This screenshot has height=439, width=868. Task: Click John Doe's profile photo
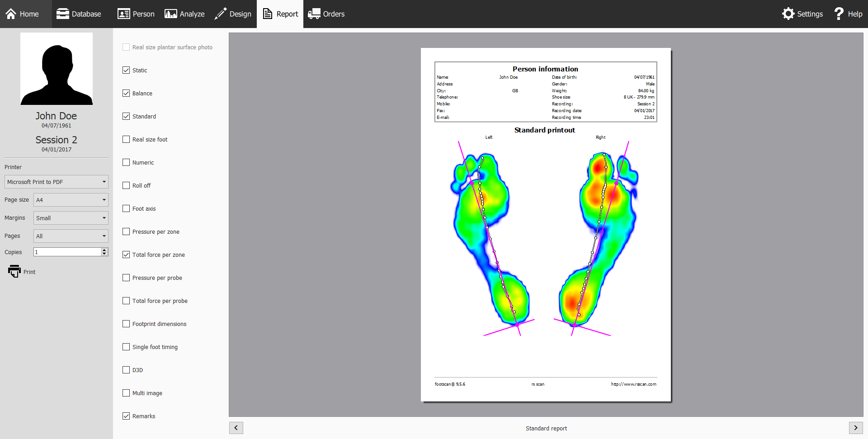(56, 68)
